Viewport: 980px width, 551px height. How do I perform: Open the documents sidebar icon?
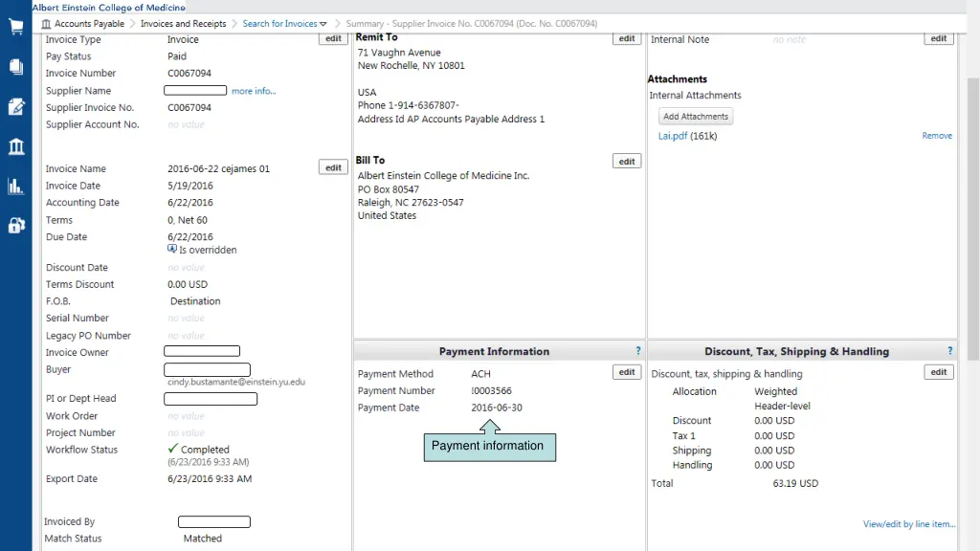pos(15,67)
